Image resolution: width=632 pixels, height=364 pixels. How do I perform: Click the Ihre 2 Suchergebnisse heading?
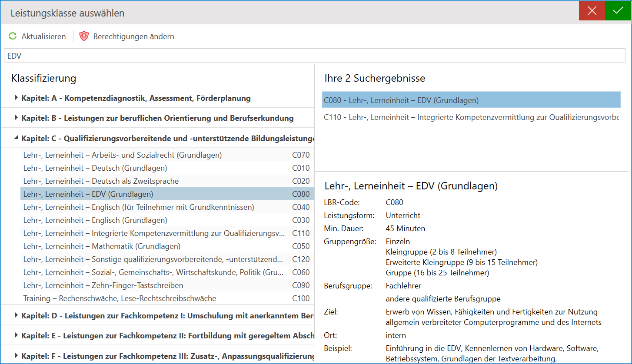(375, 78)
